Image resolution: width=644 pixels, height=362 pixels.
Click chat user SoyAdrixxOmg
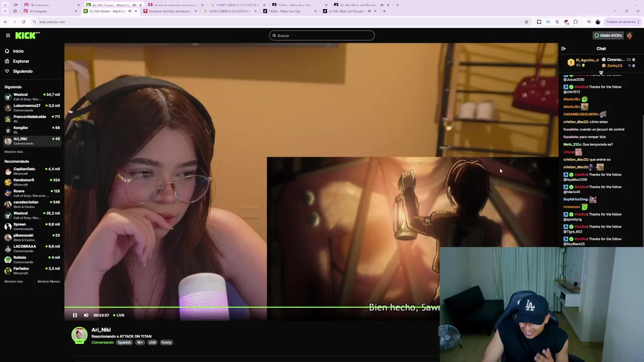576,199
